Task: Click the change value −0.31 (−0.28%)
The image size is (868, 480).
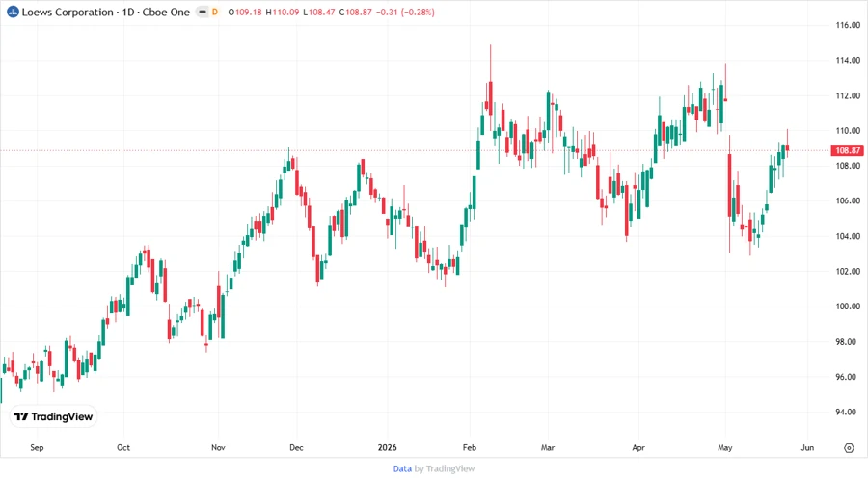Action: [405, 12]
